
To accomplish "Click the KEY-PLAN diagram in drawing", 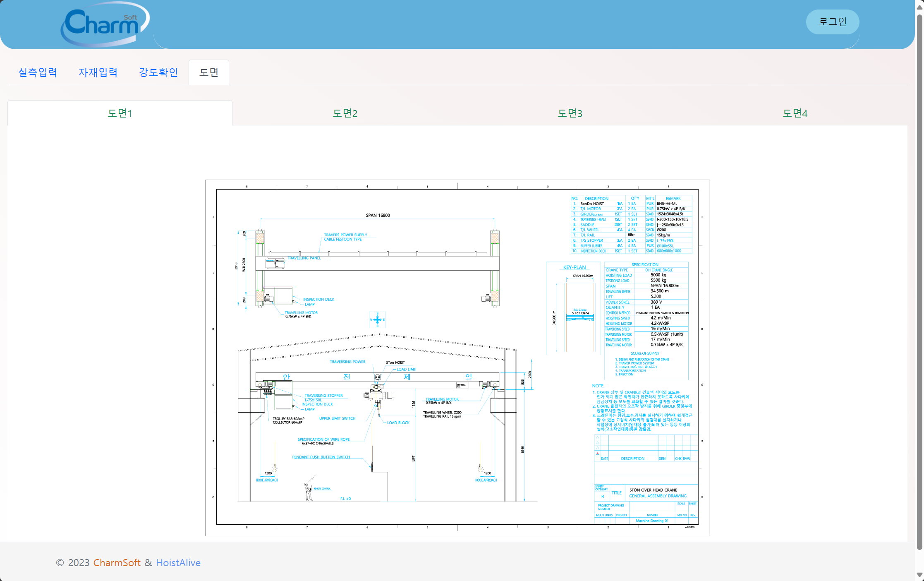I will click(574, 310).
